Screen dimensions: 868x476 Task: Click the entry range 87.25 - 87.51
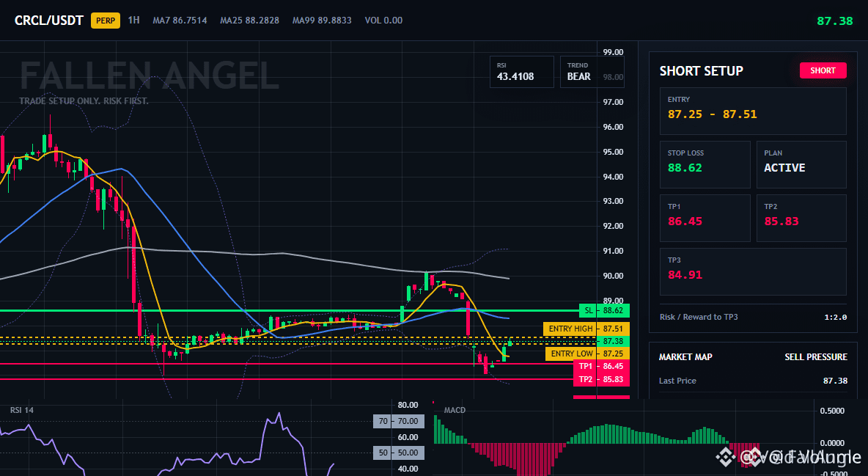tap(712, 114)
